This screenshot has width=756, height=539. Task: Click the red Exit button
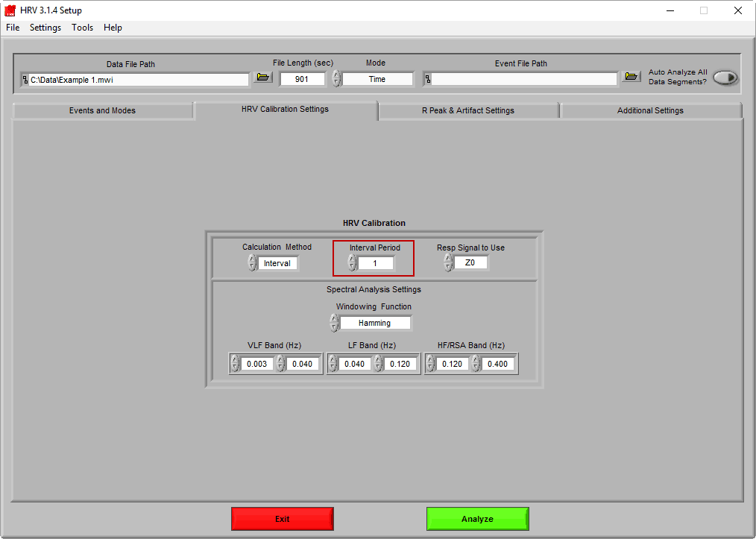(283, 519)
